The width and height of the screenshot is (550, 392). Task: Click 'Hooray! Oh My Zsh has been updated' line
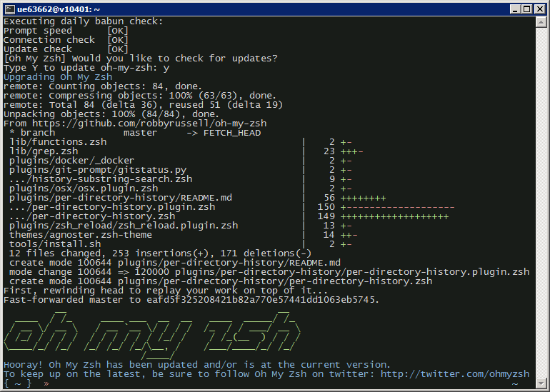click(x=196, y=365)
